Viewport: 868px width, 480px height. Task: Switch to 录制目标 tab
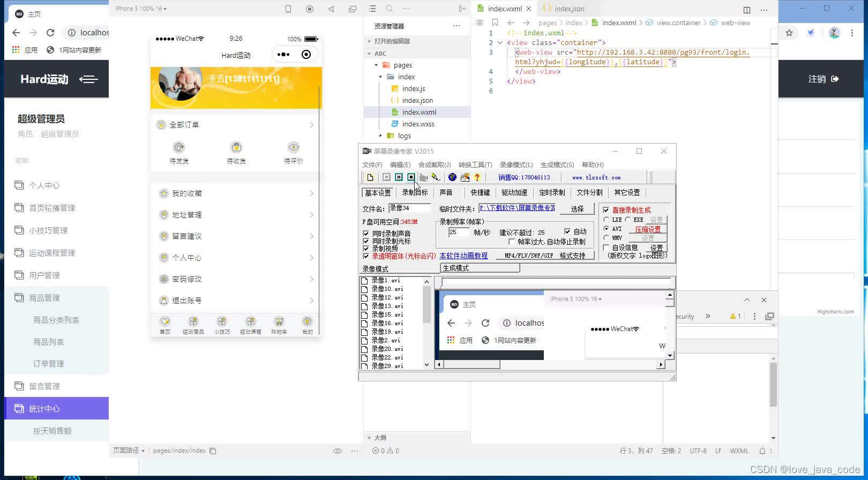click(415, 192)
